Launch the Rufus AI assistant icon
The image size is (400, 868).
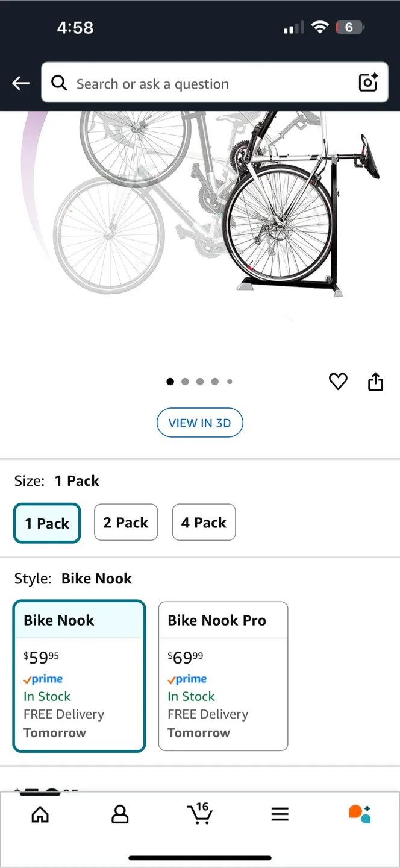pyautogui.click(x=360, y=814)
